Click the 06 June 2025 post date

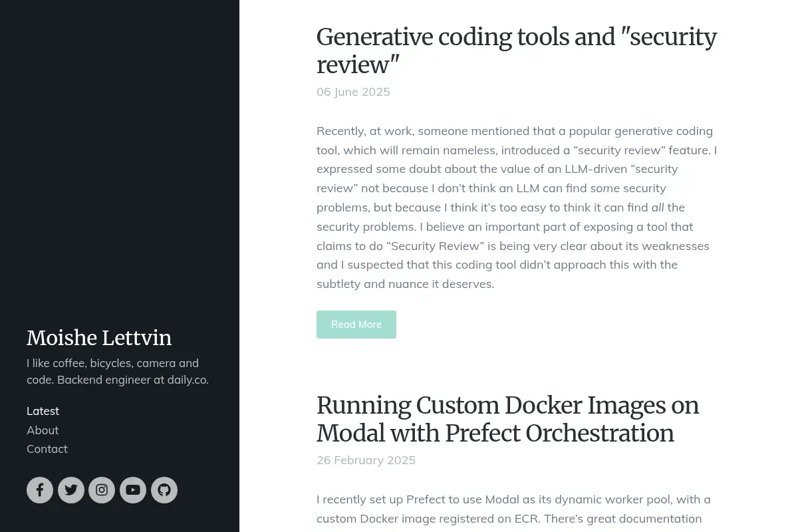pyautogui.click(x=353, y=92)
